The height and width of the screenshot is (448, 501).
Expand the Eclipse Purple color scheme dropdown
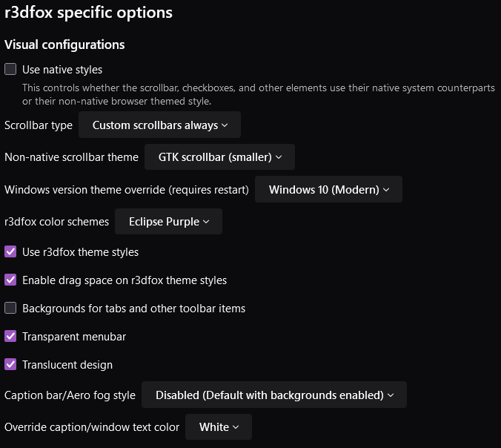(168, 221)
